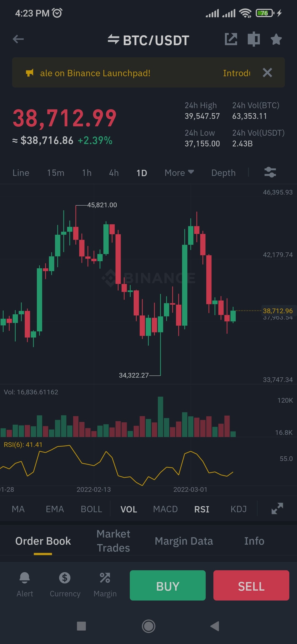
Task: Switch to the Market Trades tab
Action: [113, 541]
